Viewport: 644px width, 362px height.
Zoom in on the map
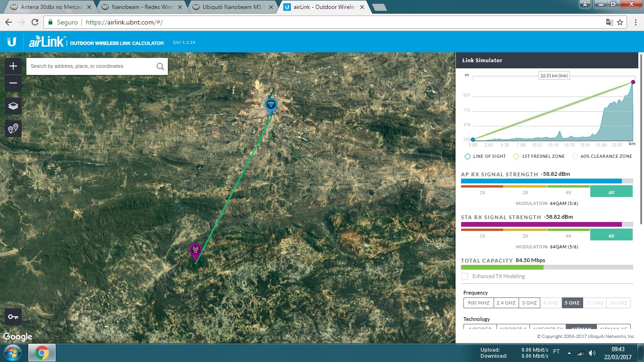click(13, 66)
